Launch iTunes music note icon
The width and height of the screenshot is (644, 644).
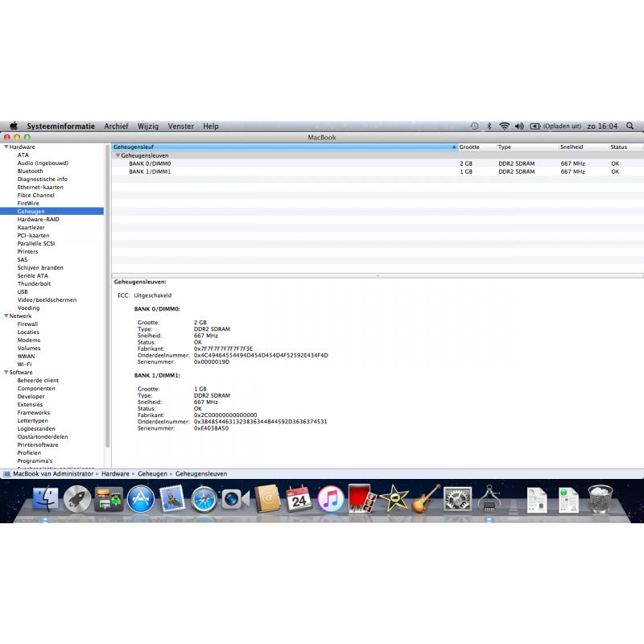tap(330, 498)
